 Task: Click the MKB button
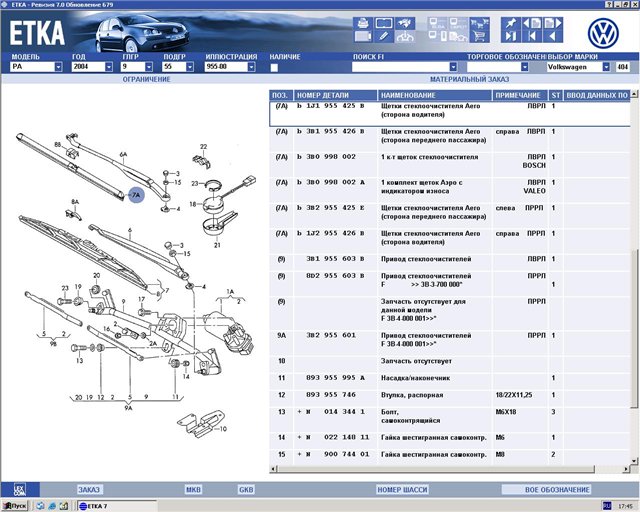193,489
